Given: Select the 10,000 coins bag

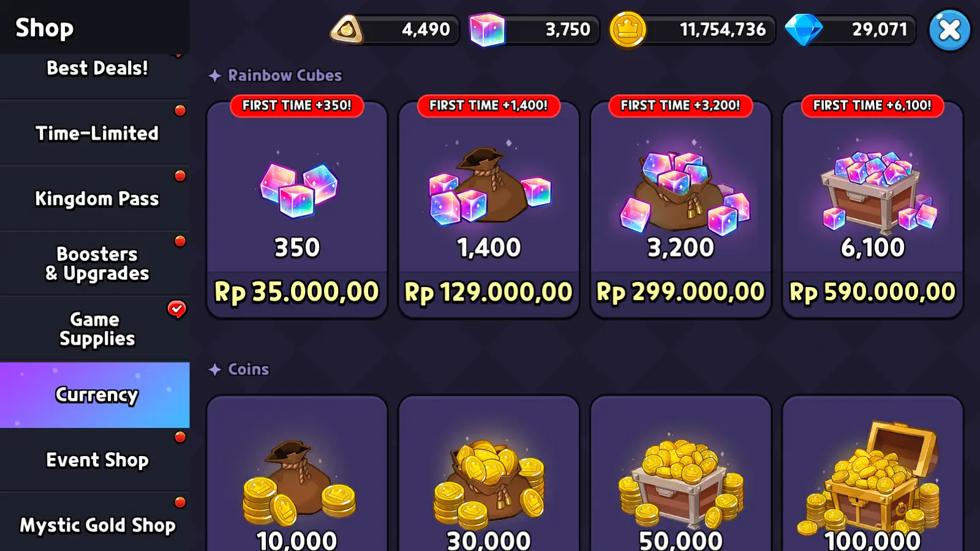Looking at the screenshot, I should [x=297, y=473].
